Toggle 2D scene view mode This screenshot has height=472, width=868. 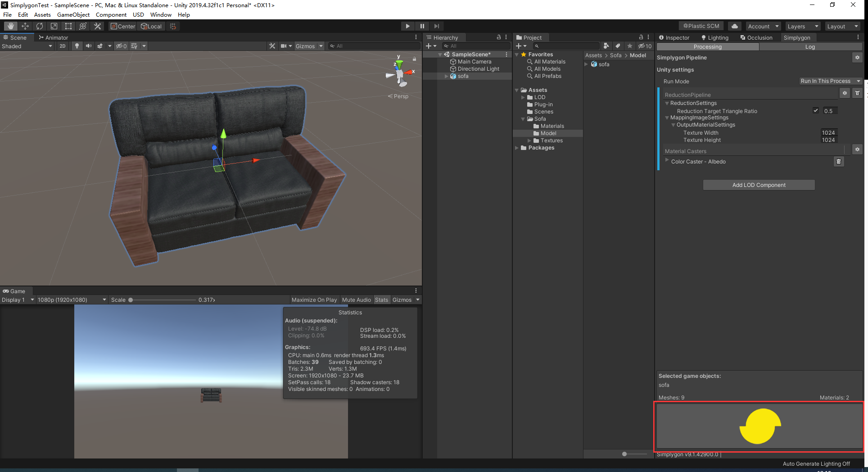63,46
